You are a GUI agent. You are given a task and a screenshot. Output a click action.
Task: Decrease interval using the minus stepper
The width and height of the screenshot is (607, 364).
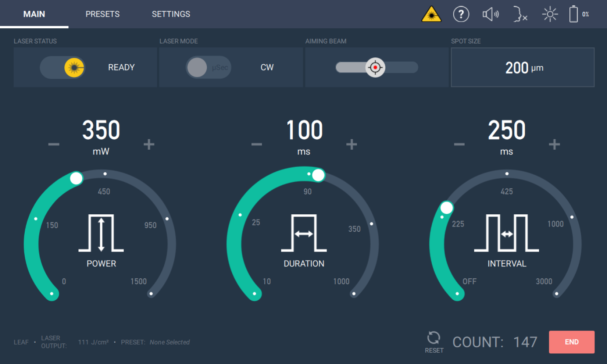click(459, 144)
